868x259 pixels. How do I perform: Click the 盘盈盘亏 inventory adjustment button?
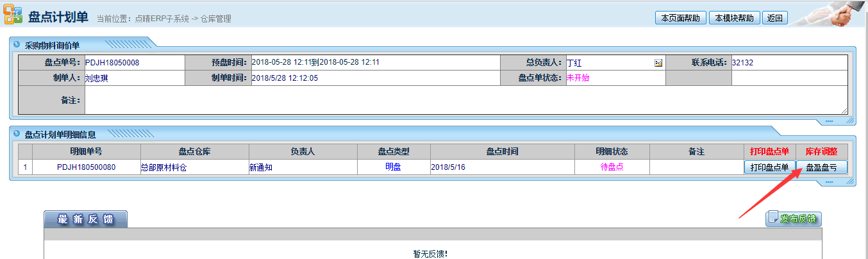point(821,167)
